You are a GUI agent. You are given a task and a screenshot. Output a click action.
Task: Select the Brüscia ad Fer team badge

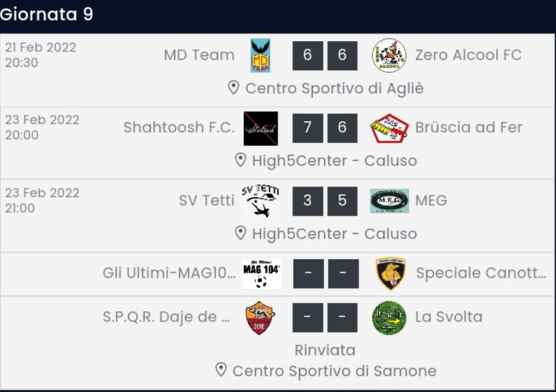pyautogui.click(x=389, y=128)
